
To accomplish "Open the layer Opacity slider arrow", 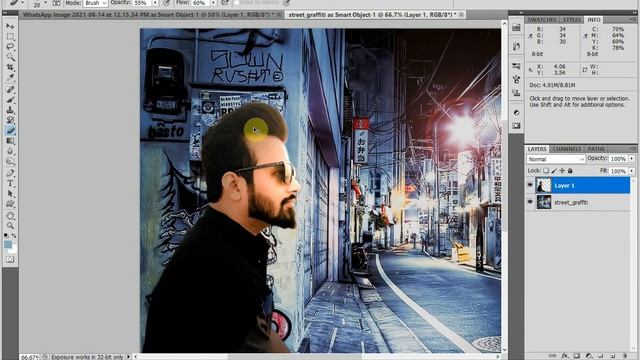I will 631,158.
